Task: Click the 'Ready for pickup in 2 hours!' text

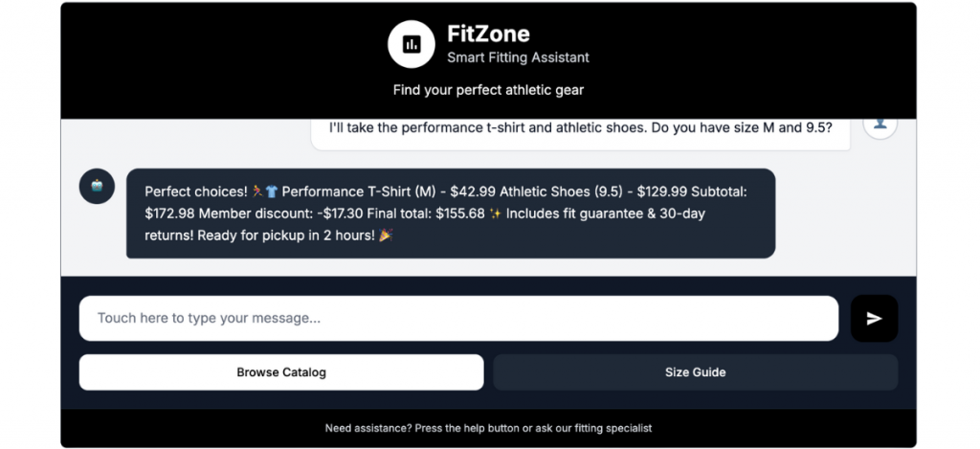Action: tap(286, 236)
